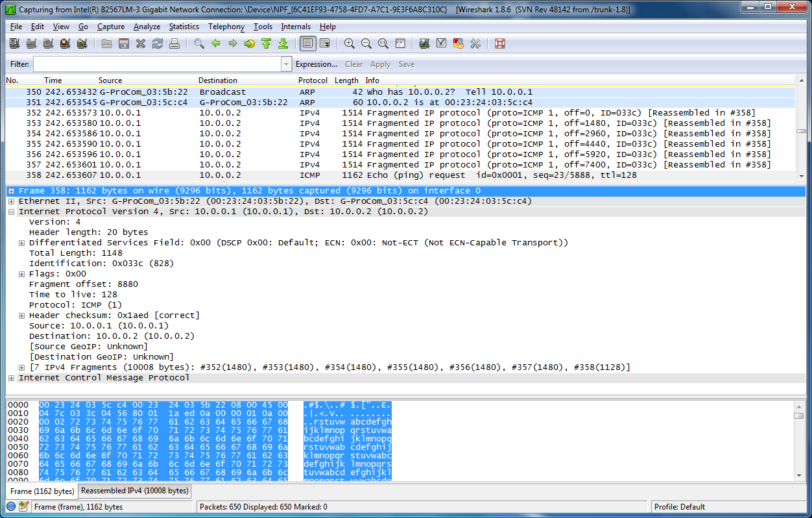
Task: Toggle packet list colorize button
Action: tap(308, 43)
